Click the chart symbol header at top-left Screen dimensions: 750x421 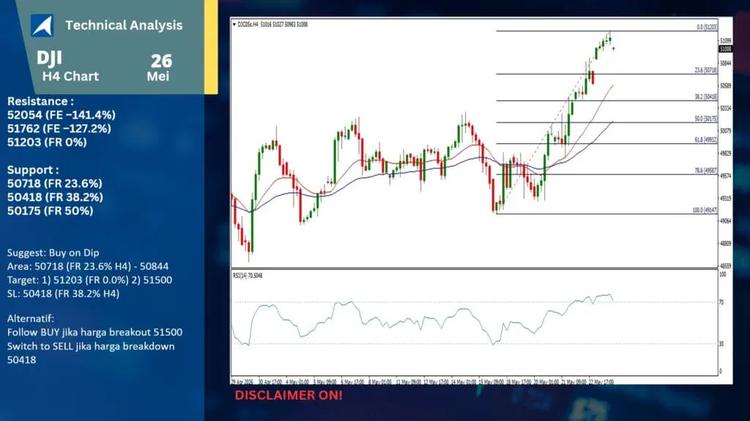point(273,24)
